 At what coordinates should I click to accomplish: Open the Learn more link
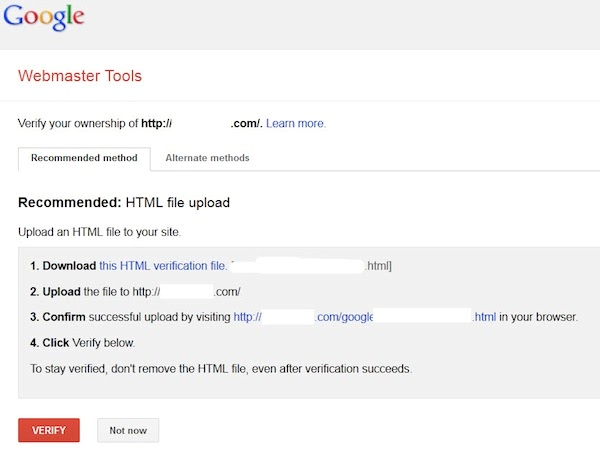pos(296,123)
